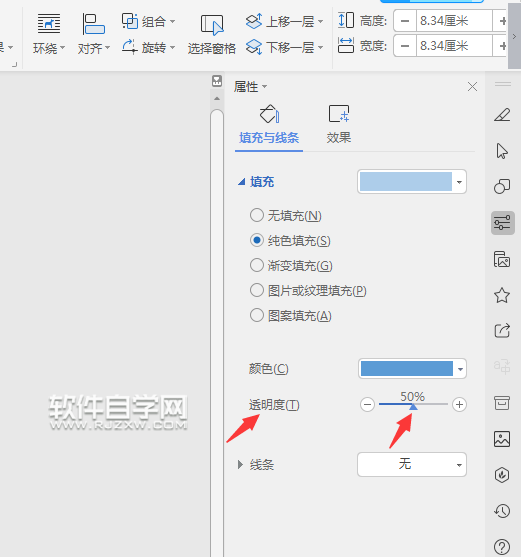Click the pen/style icon in sidebar

[x=502, y=115]
